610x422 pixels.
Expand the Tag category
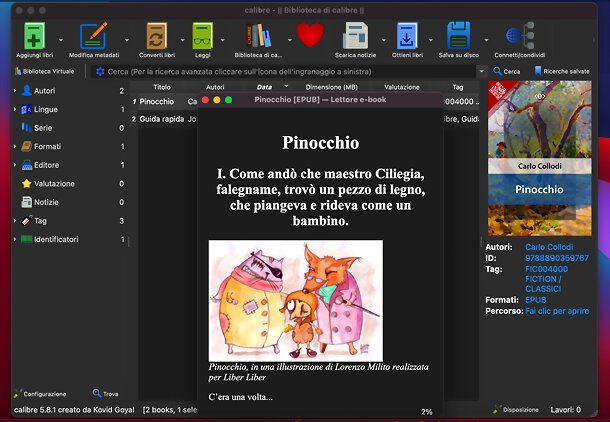[15, 221]
